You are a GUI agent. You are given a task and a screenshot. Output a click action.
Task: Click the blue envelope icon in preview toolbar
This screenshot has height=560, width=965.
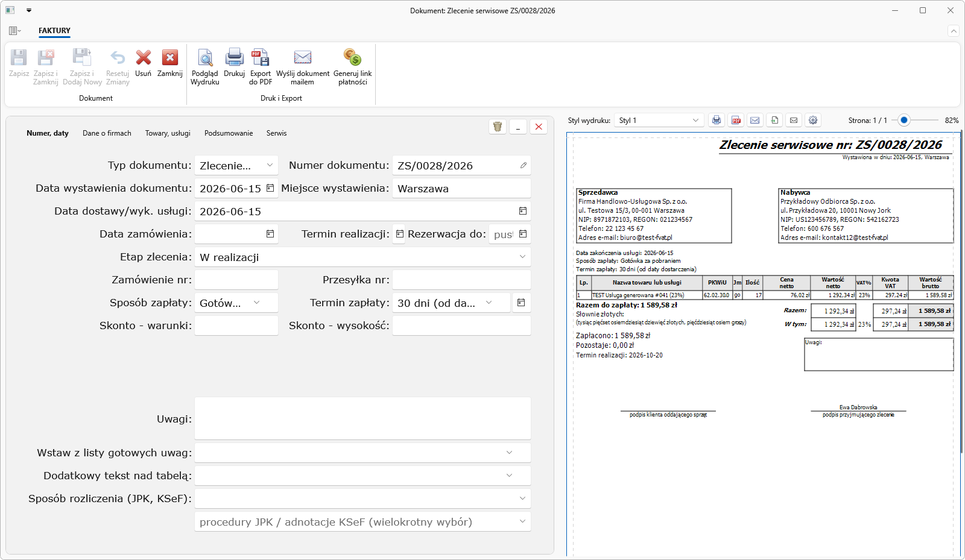755,120
